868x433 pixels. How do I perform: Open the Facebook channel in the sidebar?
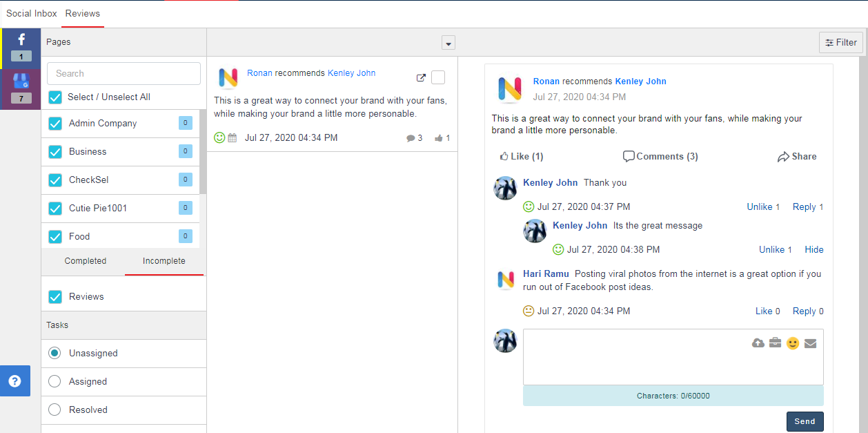coord(21,48)
